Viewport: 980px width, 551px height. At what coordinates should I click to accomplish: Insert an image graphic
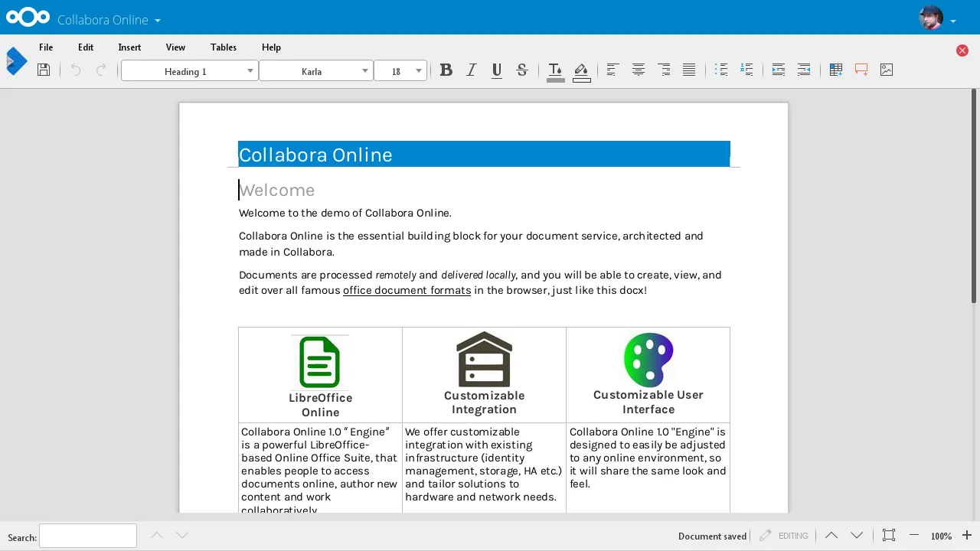(887, 70)
